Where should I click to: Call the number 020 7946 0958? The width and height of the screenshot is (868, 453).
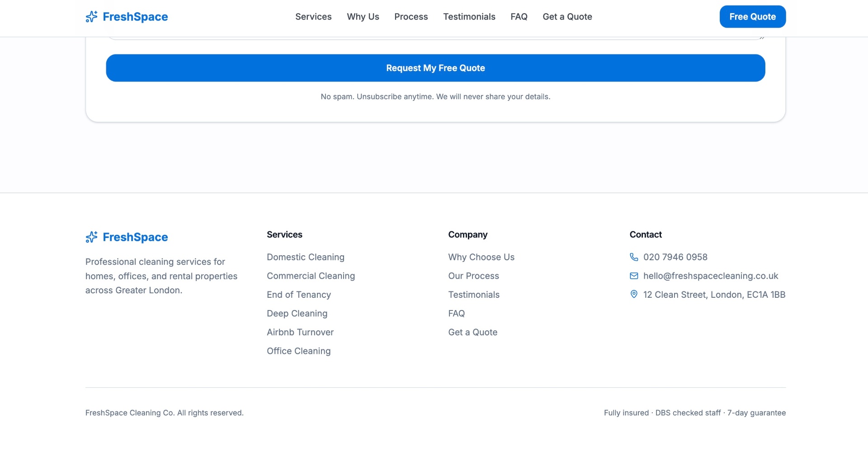pos(675,257)
